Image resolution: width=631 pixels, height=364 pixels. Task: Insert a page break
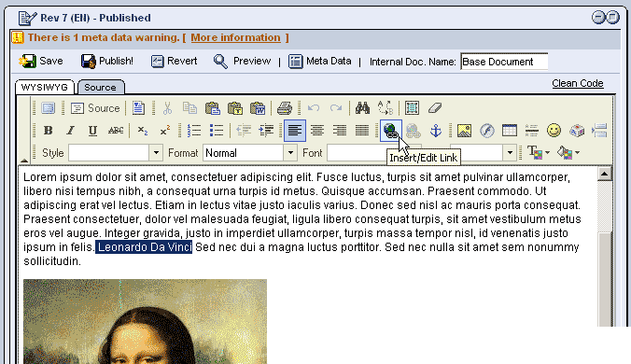coord(599,131)
